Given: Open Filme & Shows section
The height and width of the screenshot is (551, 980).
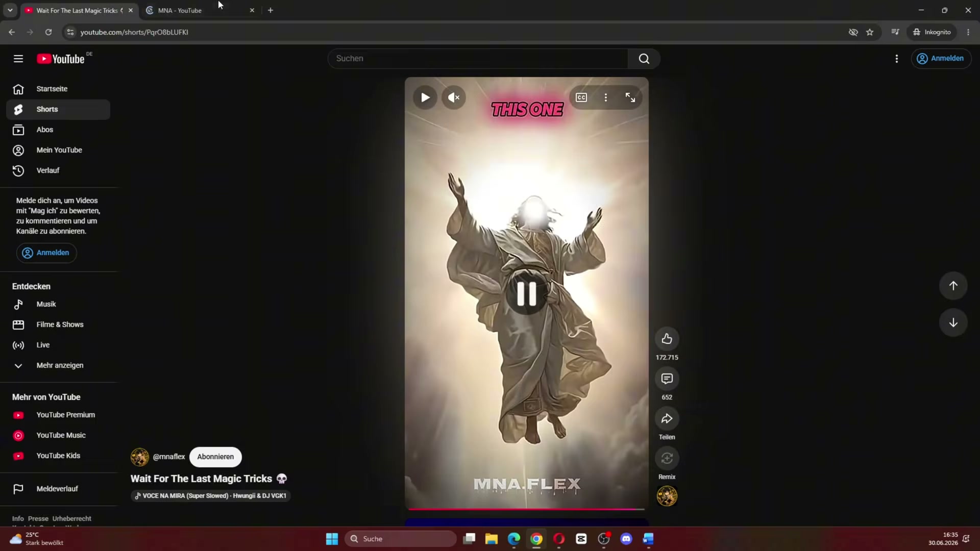Looking at the screenshot, I should [x=58, y=324].
